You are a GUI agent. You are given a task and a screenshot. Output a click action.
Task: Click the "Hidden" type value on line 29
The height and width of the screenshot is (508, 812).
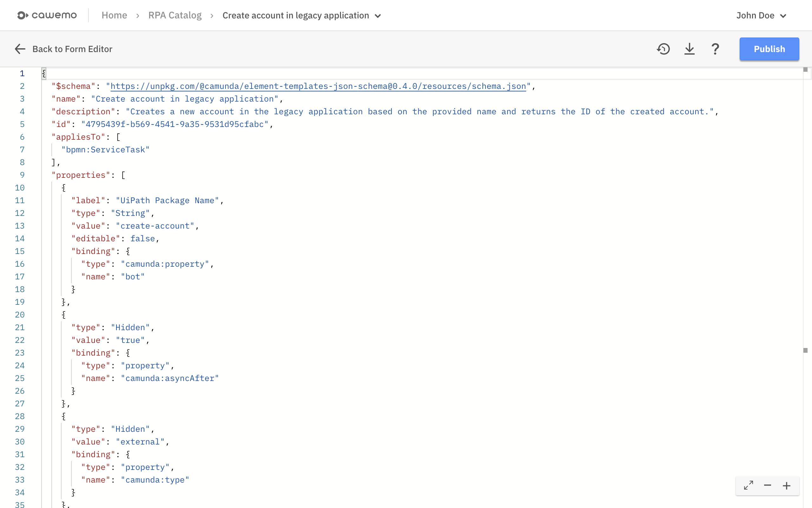[x=130, y=429]
